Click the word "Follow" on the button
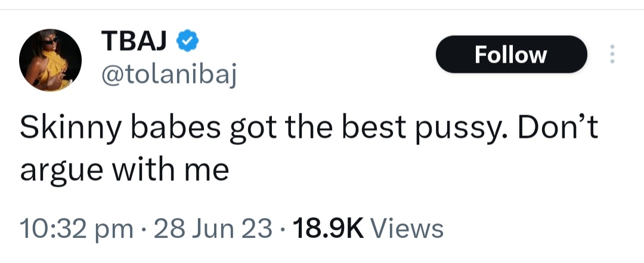Viewport: 644px width, 263px height. click(x=511, y=55)
